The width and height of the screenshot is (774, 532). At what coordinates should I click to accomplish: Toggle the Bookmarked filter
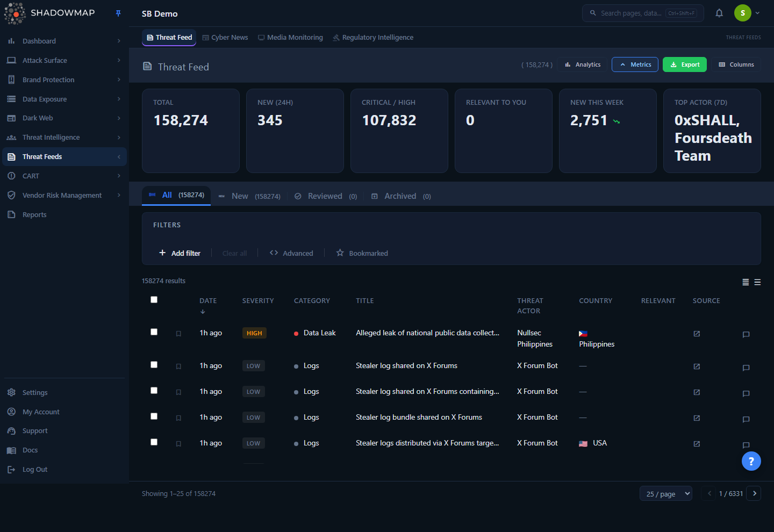pos(362,253)
